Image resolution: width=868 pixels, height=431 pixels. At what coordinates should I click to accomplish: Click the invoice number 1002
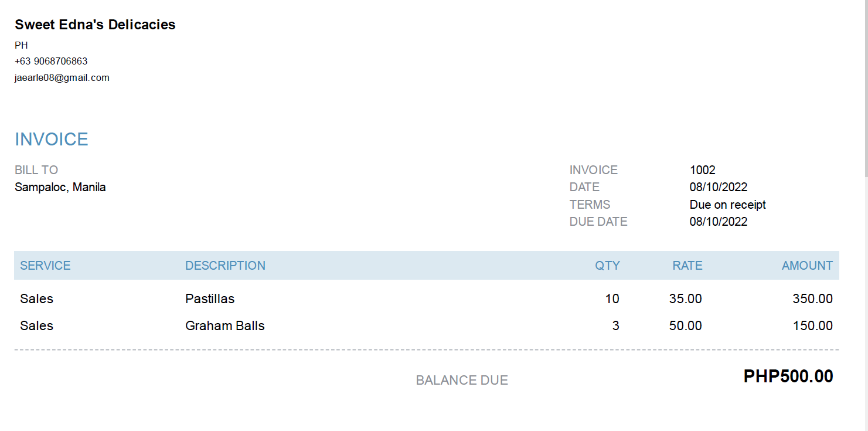point(703,170)
